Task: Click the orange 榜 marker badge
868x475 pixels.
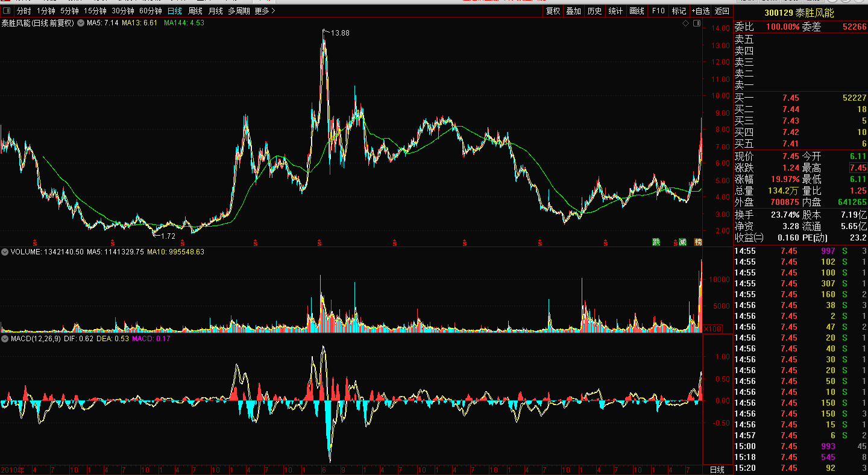Action: coord(698,242)
